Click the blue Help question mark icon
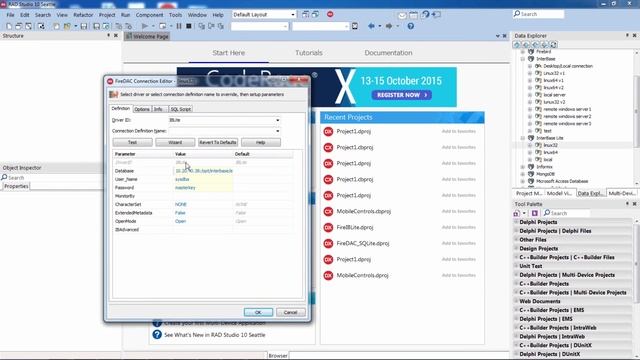This screenshot has width=640, height=360. click(411, 26)
